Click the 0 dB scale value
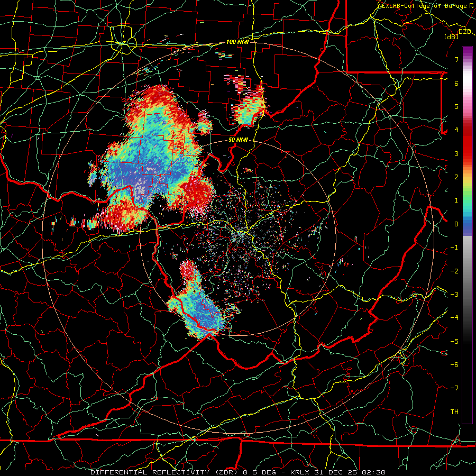Screen dimensions: 476x476 pos(456,224)
